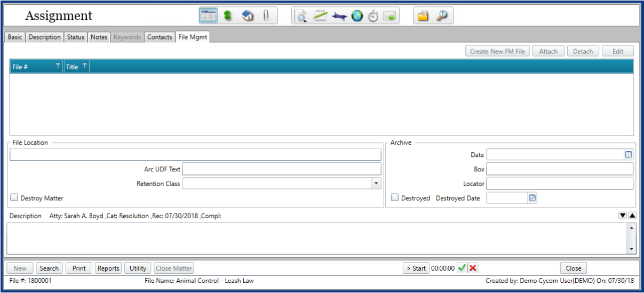Click the Arc UDF Text field
Image resolution: width=644 pixels, height=293 pixels.
tap(282, 169)
